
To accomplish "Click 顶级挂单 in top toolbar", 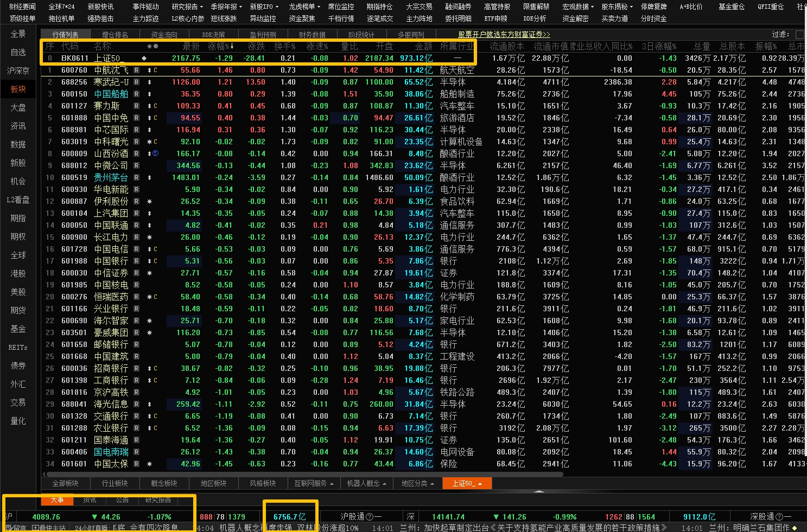I will click(22, 18).
